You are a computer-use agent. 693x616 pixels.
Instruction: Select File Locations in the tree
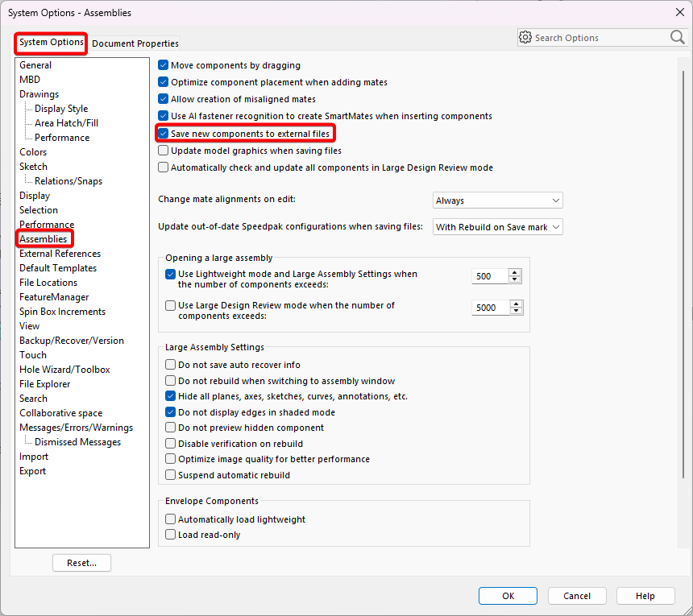coord(48,283)
